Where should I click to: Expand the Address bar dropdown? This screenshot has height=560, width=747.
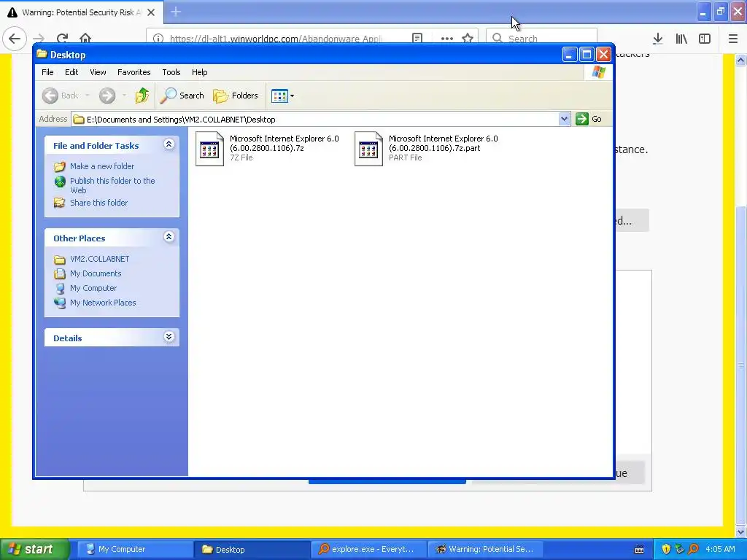(564, 119)
